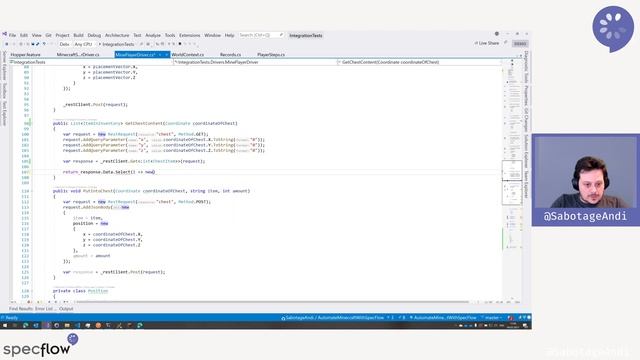Open the Test Explorer side panel tab
Image resolution: width=640 pixels, height=360 pixels.
(x=4, y=113)
